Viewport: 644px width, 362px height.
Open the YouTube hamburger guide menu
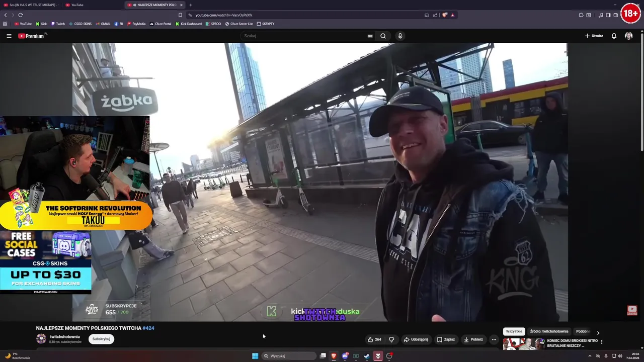(x=9, y=36)
